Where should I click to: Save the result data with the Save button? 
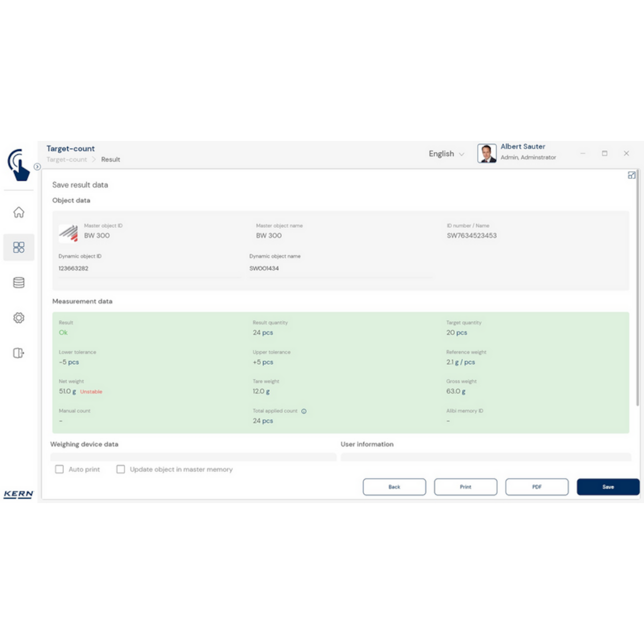[608, 487]
